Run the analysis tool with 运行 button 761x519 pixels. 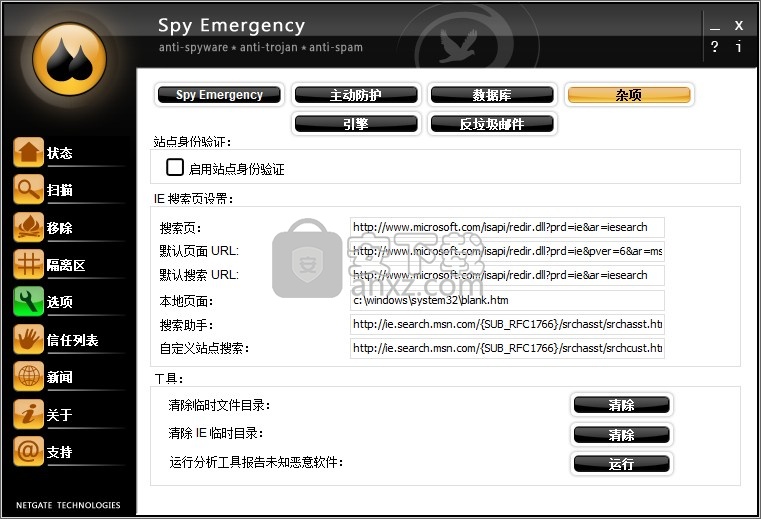621,464
